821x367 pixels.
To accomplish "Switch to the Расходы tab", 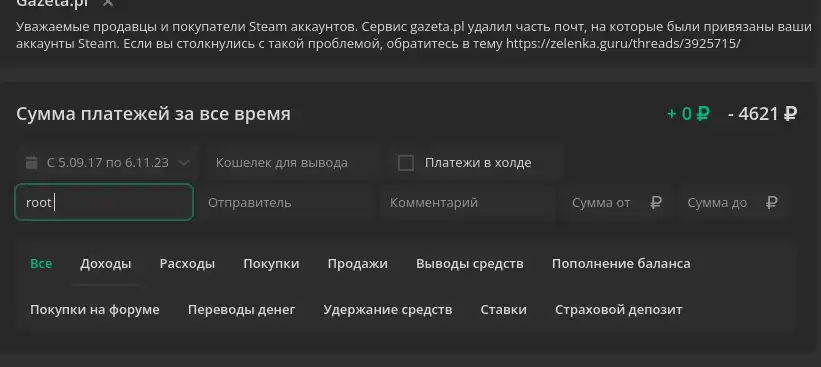I will [187, 263].
